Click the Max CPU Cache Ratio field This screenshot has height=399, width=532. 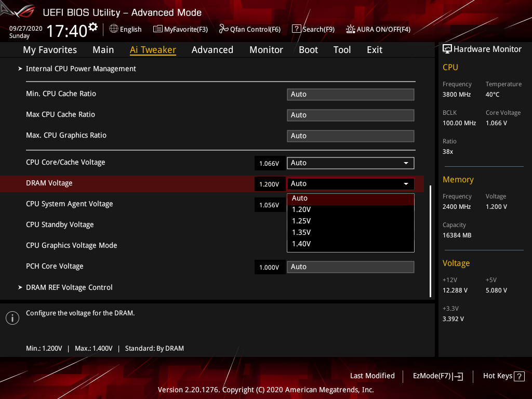click(x=351, y=115)
